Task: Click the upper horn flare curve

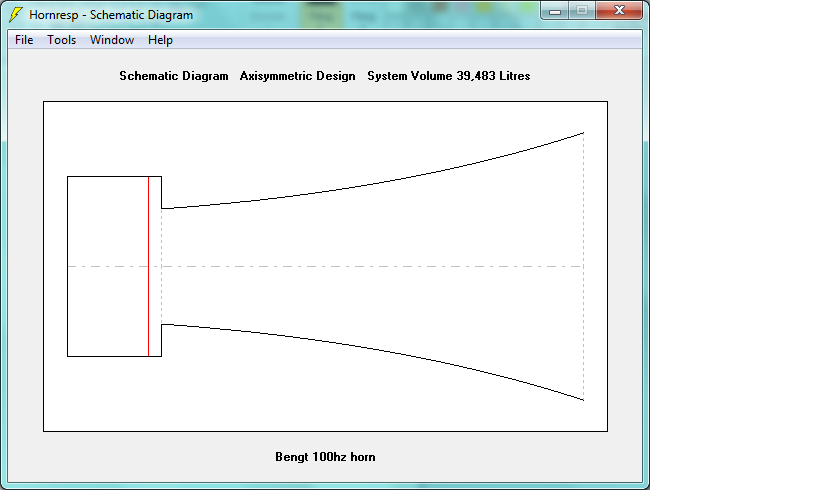Action: click(x=372, y=184)
